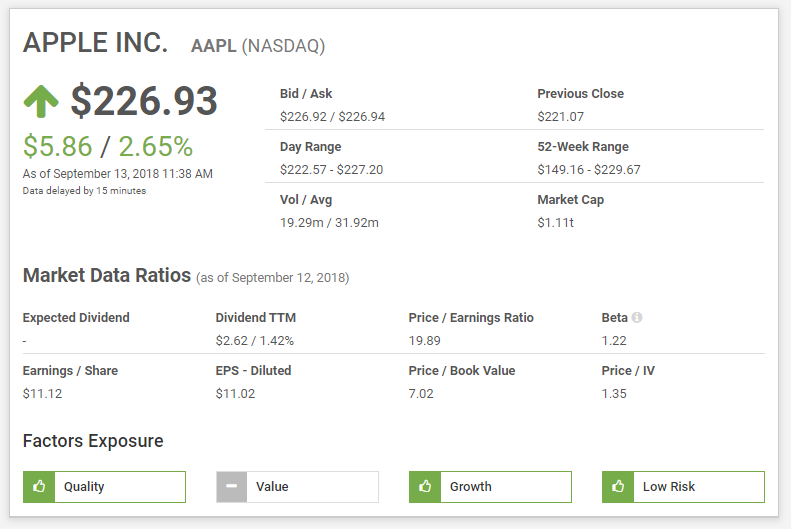Click the 52-Week Range label
The height and width of the screenshot is (529, 791).
coord(583,147)
